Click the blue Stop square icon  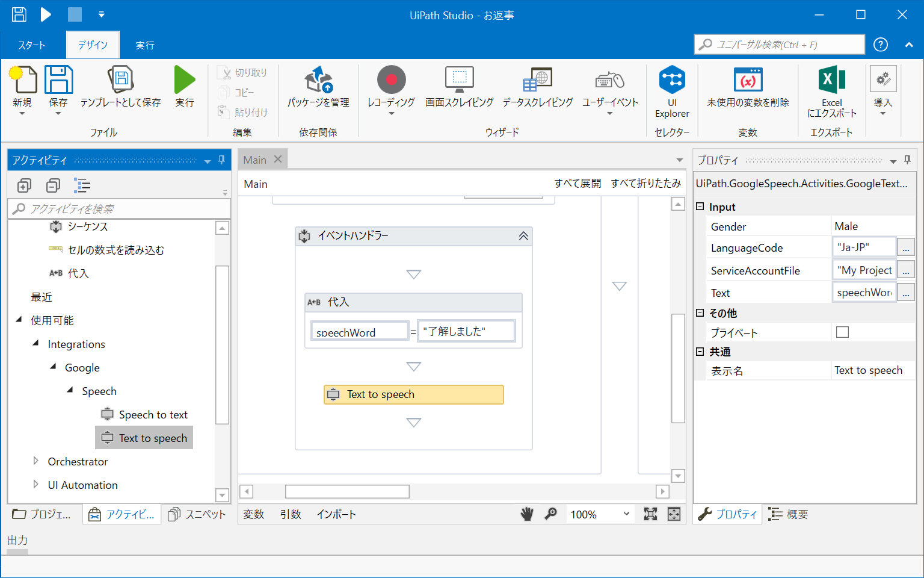[75, 14]
